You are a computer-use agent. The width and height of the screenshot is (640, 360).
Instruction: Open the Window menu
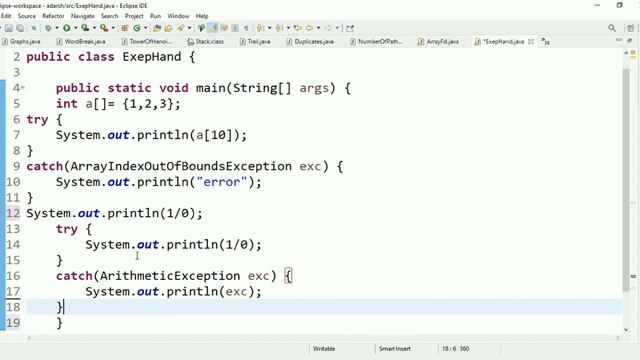[x=178, y=16]
